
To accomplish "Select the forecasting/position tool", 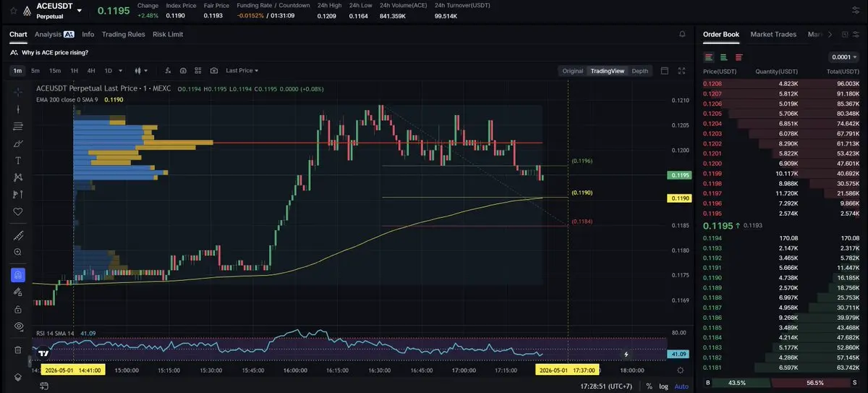I will coord(18,194).
